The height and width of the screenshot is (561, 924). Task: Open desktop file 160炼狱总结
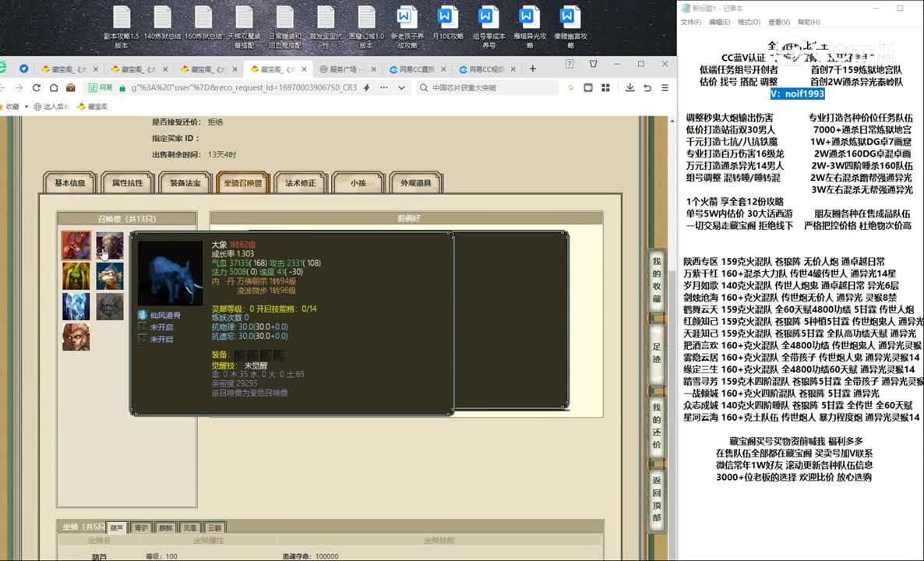[203, 23]
